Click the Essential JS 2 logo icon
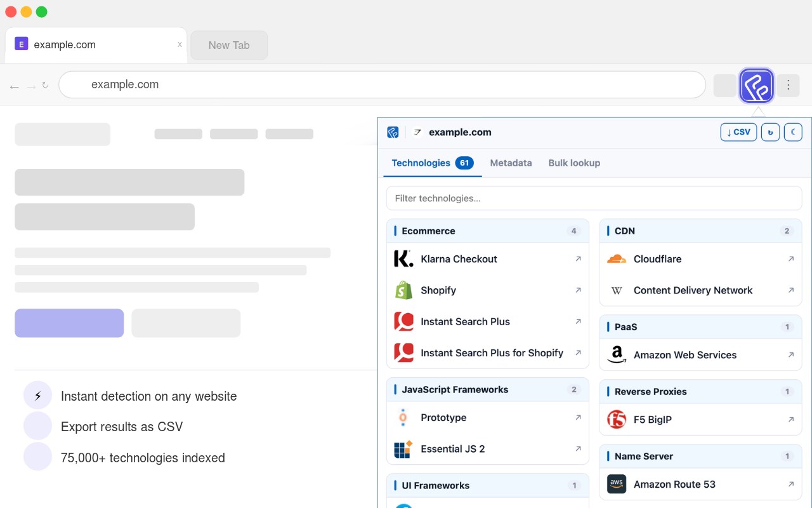Image resolution: width=812 pixels, height=508 pixels. coord(403,449)
